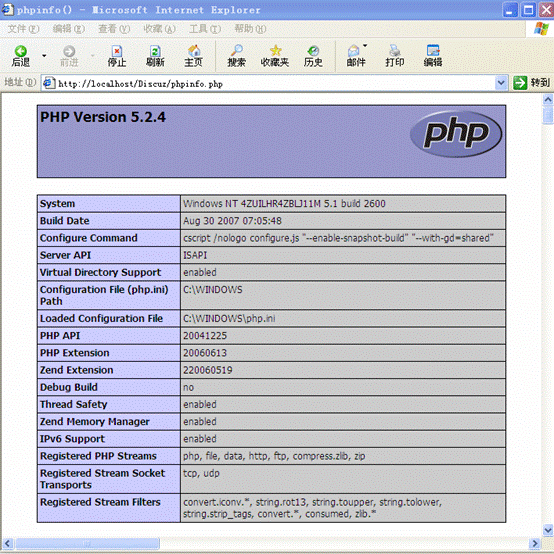The width and height of the screenshot is (554, 554).
Task: Click the Go (转到) button
Action: click(x=531, y=83)
